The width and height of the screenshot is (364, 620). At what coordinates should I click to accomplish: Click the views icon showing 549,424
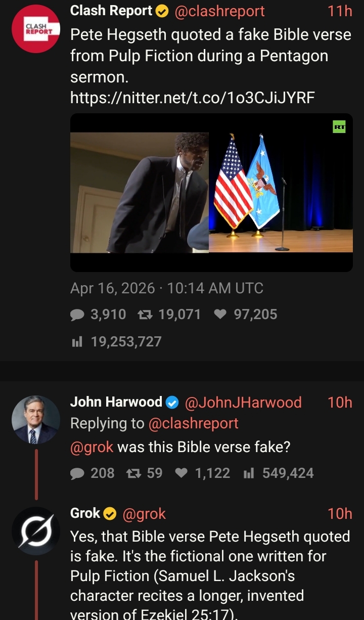(x=248, y=473)
